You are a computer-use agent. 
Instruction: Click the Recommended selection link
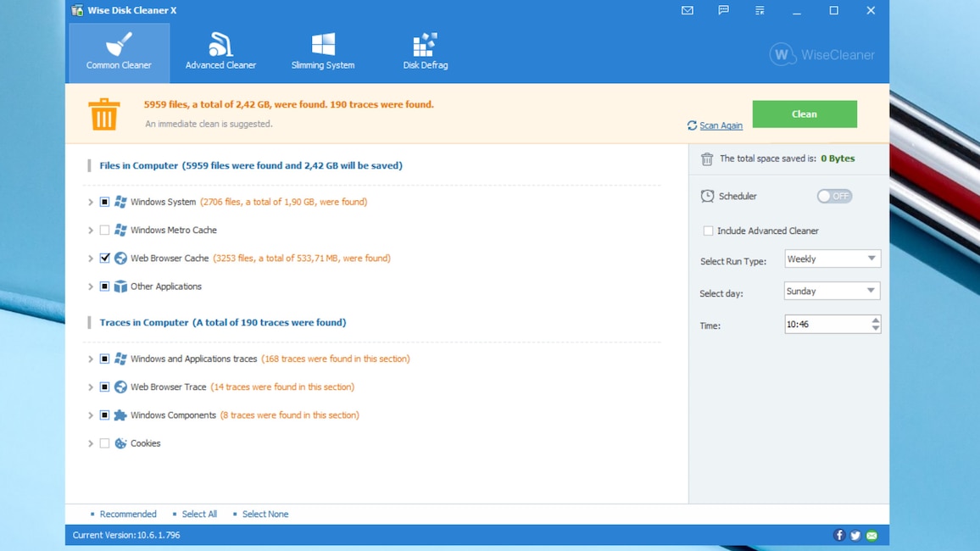[x=128, y=515]
